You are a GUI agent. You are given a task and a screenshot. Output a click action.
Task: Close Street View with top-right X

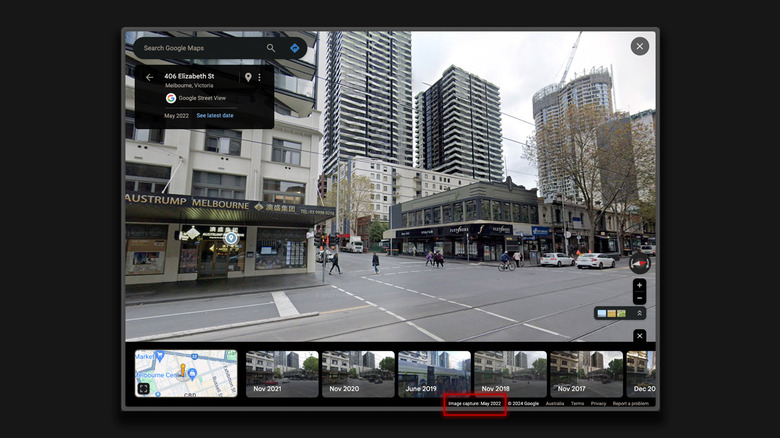(640, 46)
